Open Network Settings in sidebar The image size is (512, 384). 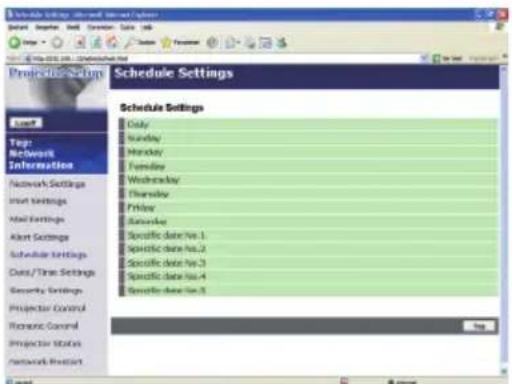pyautogui.click(x=47, y=184)
